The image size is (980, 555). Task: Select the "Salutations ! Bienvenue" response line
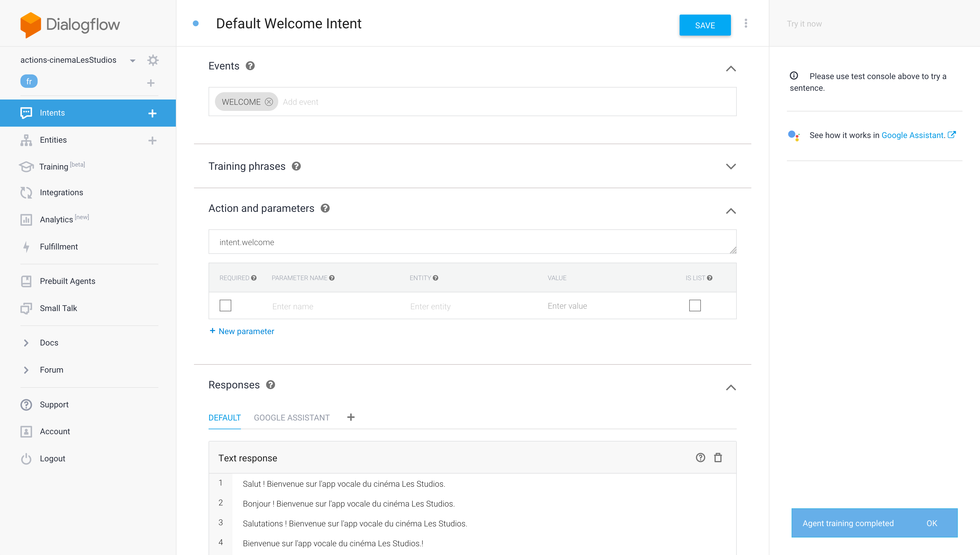(x=355, y=523)
